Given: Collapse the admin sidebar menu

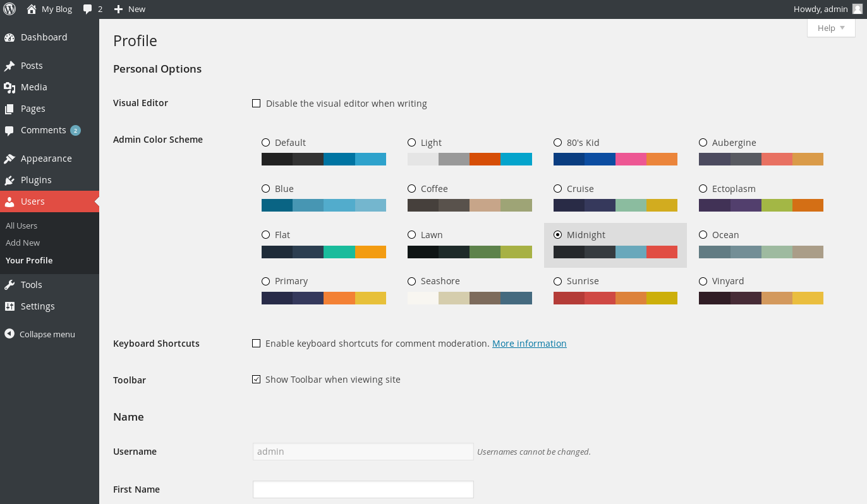Looking at the screenshot, I should click(40, 334).
